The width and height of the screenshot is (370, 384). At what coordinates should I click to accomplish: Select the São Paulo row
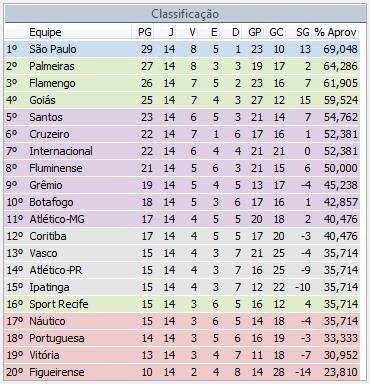182,49
